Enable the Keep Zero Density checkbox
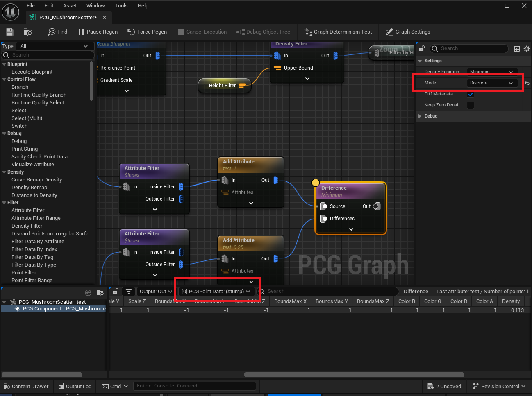 pyautogui.click(x=471, y=105)
